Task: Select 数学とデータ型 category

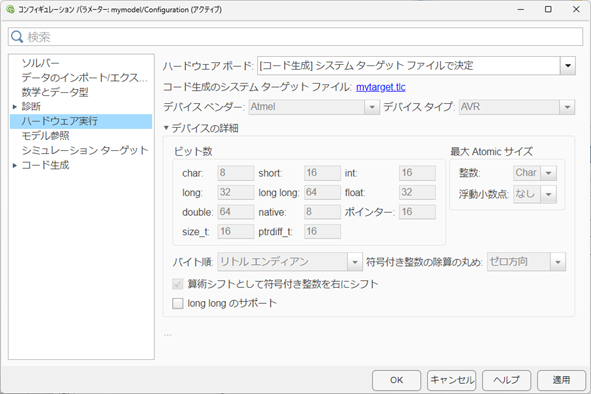Action: (55, 92)
